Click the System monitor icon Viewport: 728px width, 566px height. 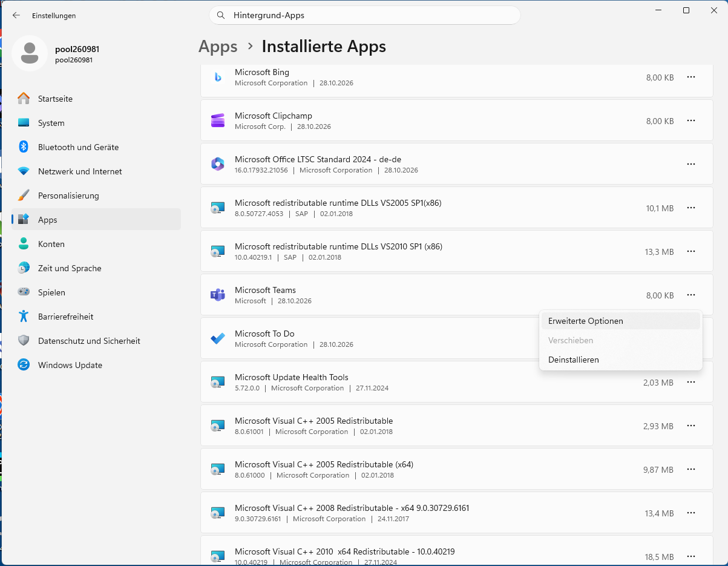(24, 123)
